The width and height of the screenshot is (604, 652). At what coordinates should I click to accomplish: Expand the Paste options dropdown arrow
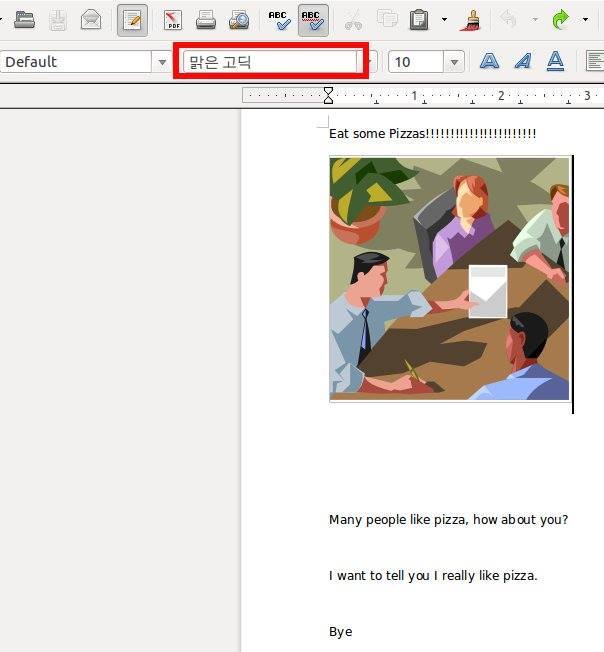pos(444,19)
